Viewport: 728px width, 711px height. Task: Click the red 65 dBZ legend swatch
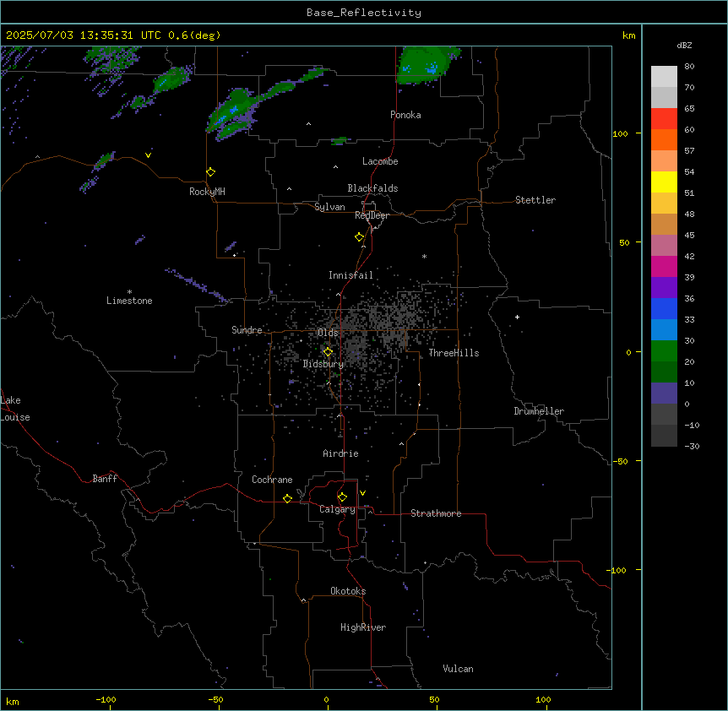point(664,118)
